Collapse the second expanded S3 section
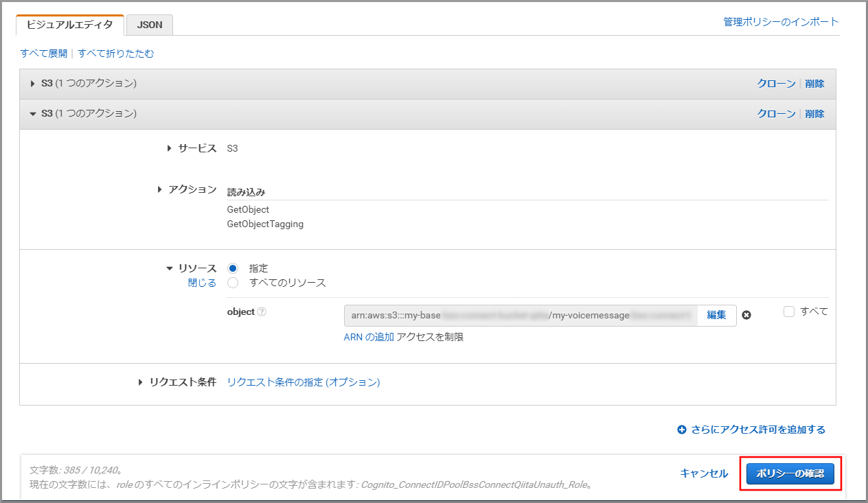Viewport: 868px width, 503px height. (32, 114)
